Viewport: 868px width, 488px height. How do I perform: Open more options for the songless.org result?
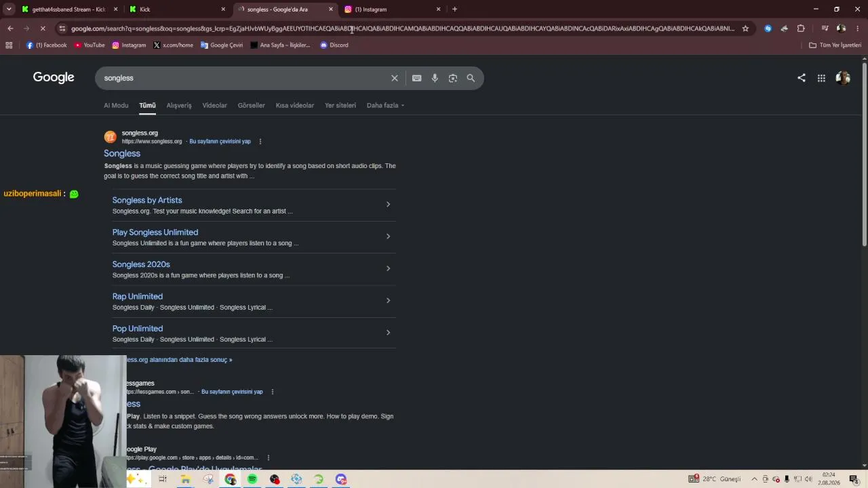260,142
